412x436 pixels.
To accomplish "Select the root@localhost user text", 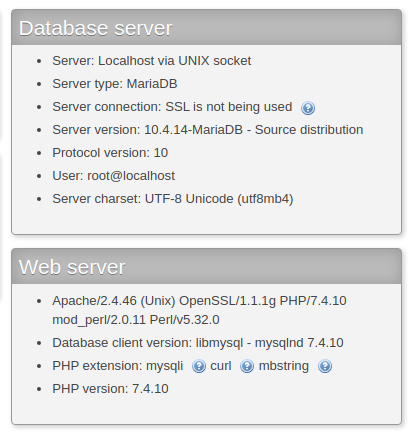I will click(131, 176).
